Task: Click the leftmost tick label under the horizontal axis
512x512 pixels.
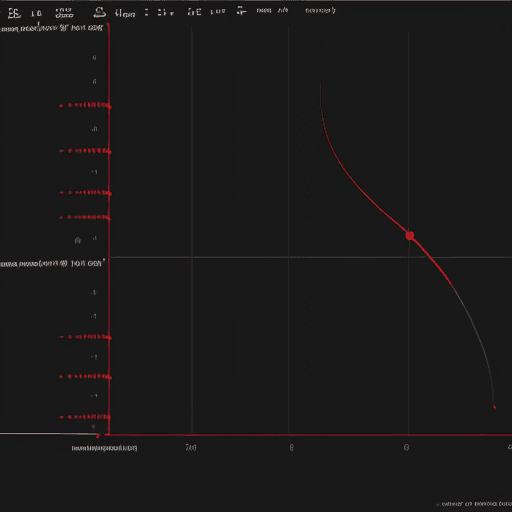Action: pyautogui.click(x=191, y=447)
